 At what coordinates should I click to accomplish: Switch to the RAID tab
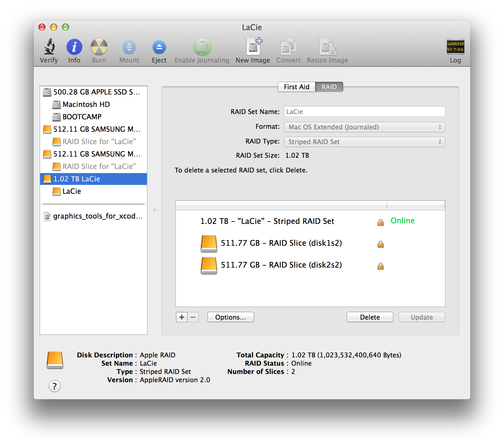pyautogui.click(x=329, y=87)
